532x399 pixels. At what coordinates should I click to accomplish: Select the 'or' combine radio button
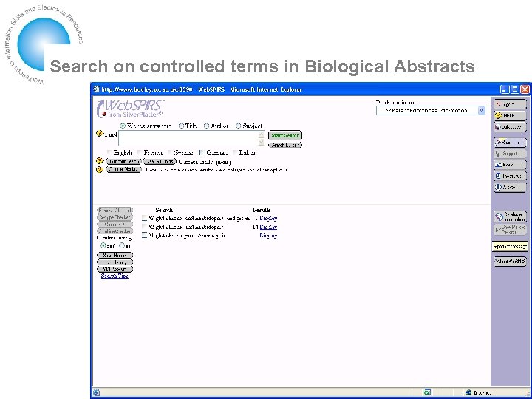(121, 245)
